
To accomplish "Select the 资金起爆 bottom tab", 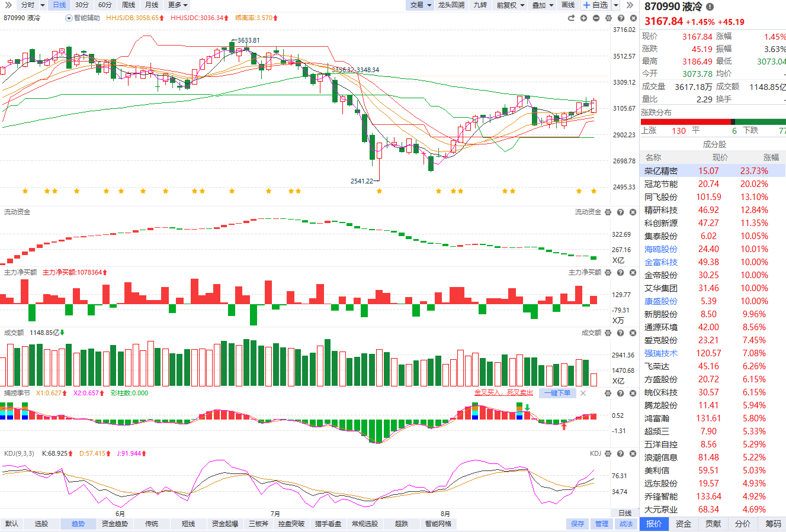I will [225, 524].
